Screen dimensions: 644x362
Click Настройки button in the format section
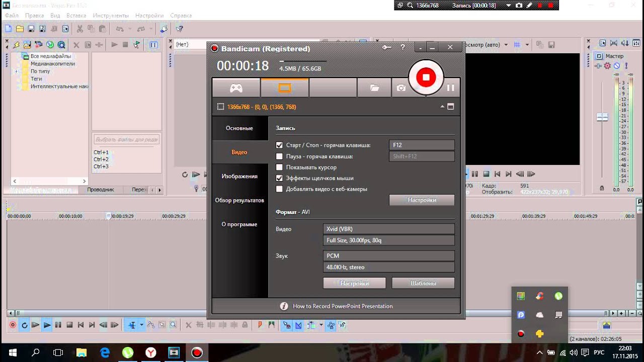354,283
